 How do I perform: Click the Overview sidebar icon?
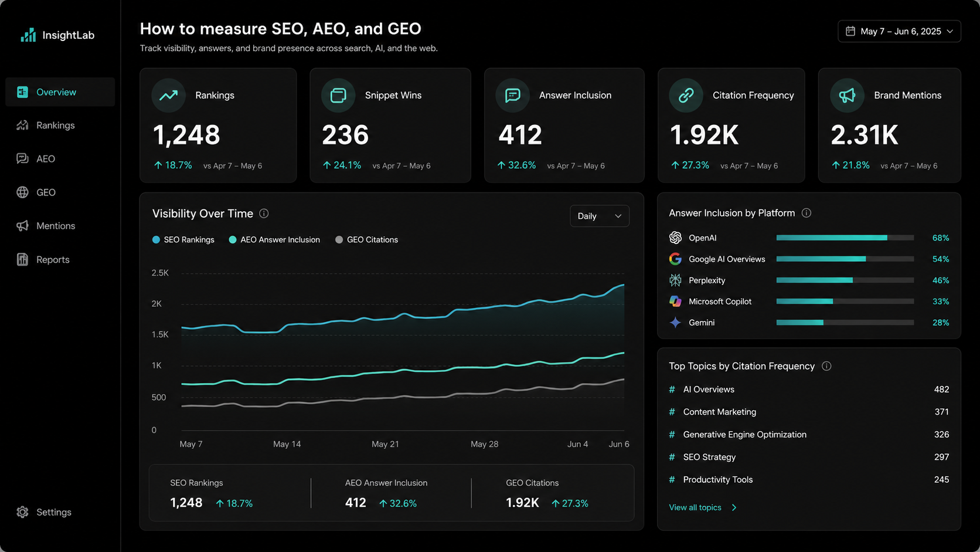(22, 92)
